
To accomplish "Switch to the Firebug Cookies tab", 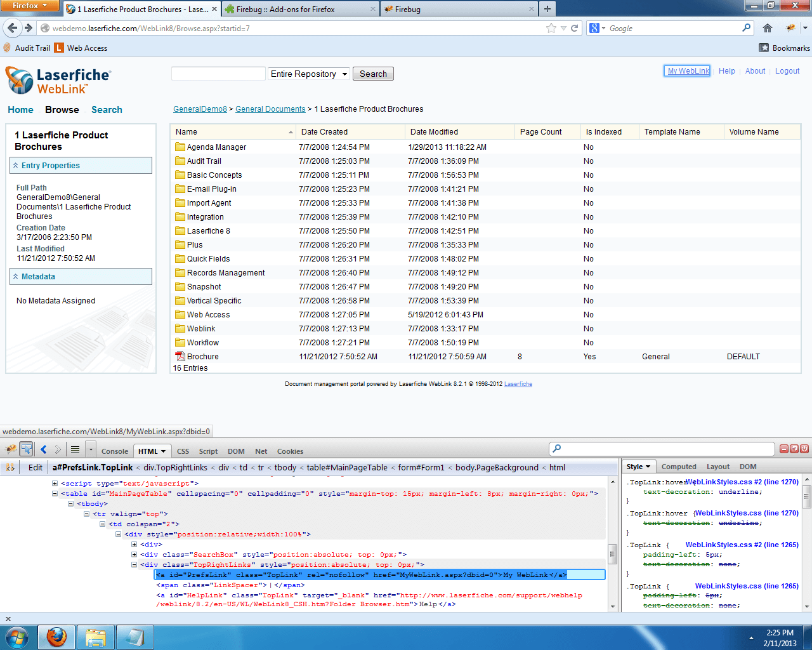I will 290,451.
